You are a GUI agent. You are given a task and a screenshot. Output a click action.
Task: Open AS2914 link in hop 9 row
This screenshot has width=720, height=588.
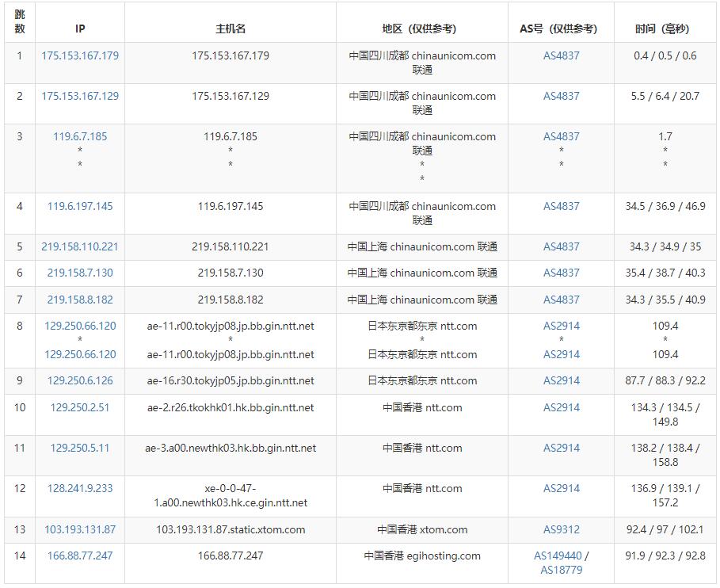[x=561, y=380]
